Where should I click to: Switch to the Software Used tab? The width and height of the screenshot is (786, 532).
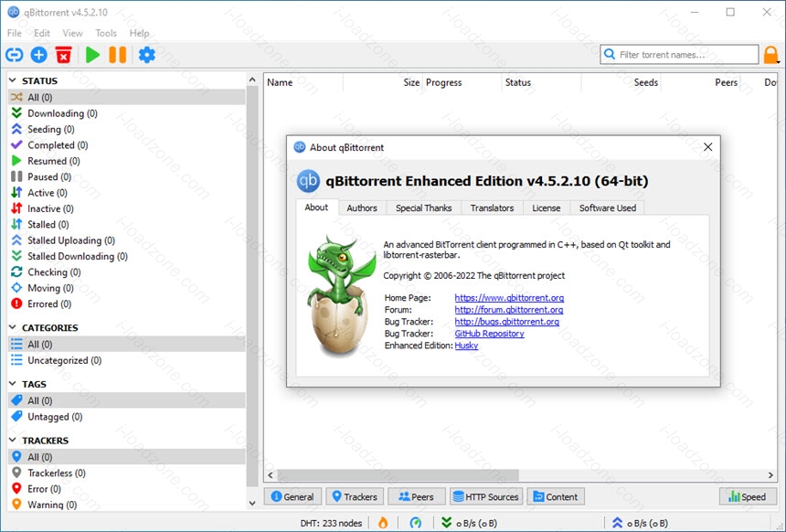(608, 208)
